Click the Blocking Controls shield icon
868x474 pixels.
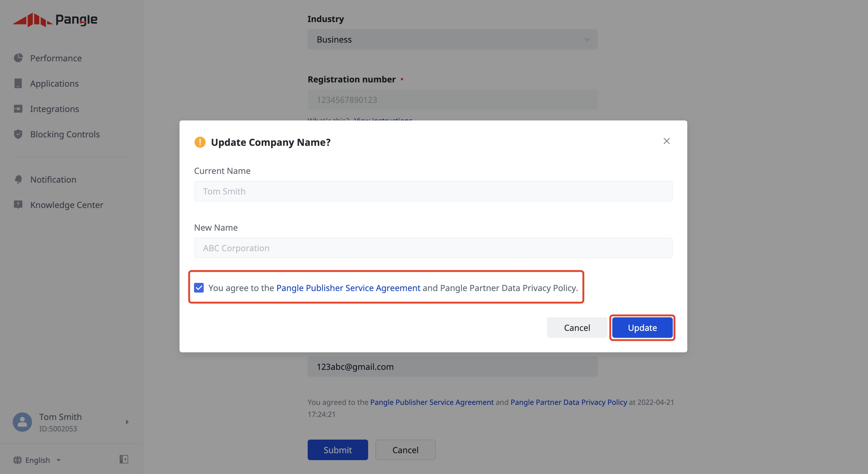pyautogui.click(x=18, y=134)
